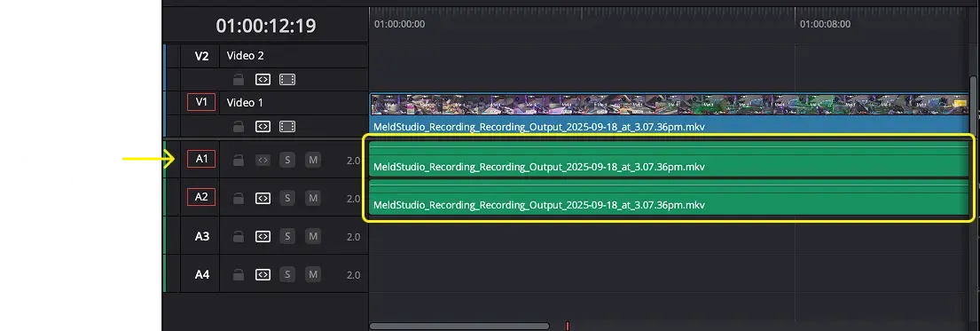Screen dimensions: 980x331
Task: Toggle auto track selector on A1
Action: [x=263, y=161]
